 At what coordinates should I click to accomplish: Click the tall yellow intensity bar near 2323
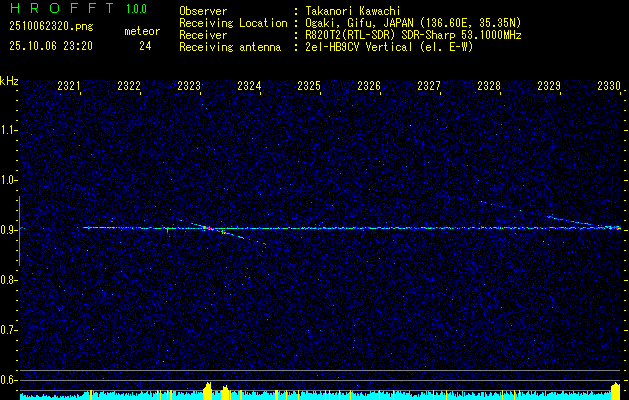pyautogui.click(x=208, y=391)
